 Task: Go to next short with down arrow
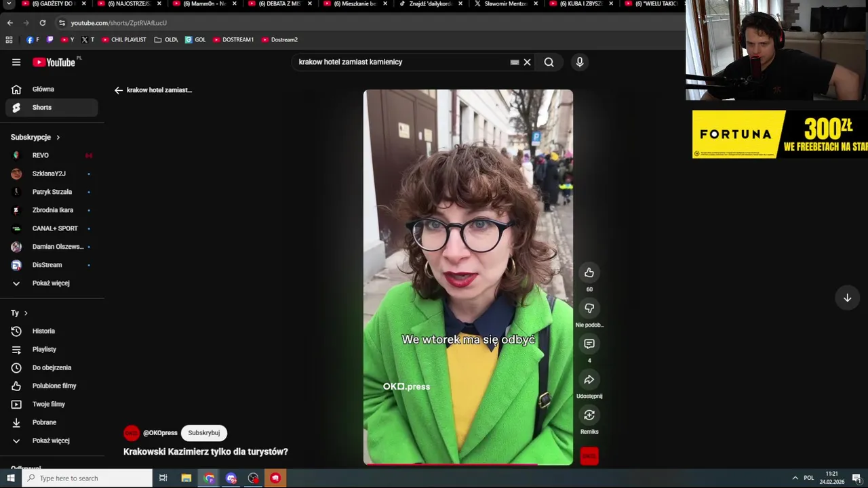pos(847,298)
